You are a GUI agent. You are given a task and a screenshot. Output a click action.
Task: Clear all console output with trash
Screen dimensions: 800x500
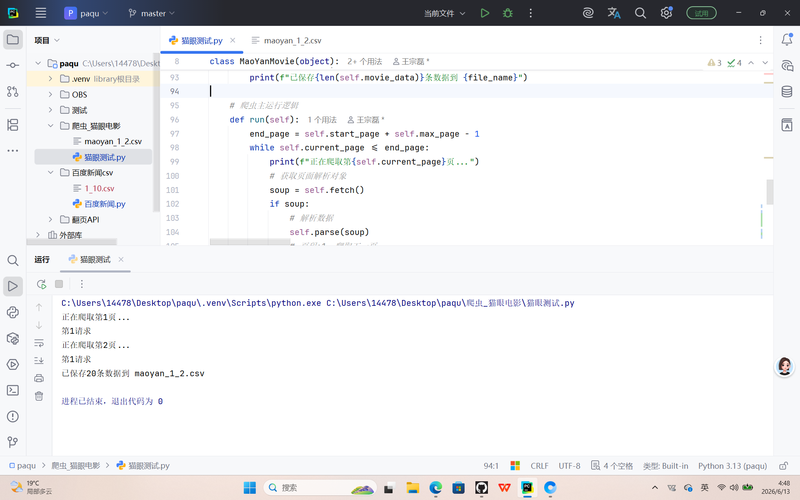pyautogui.click(x=39, y=396)
